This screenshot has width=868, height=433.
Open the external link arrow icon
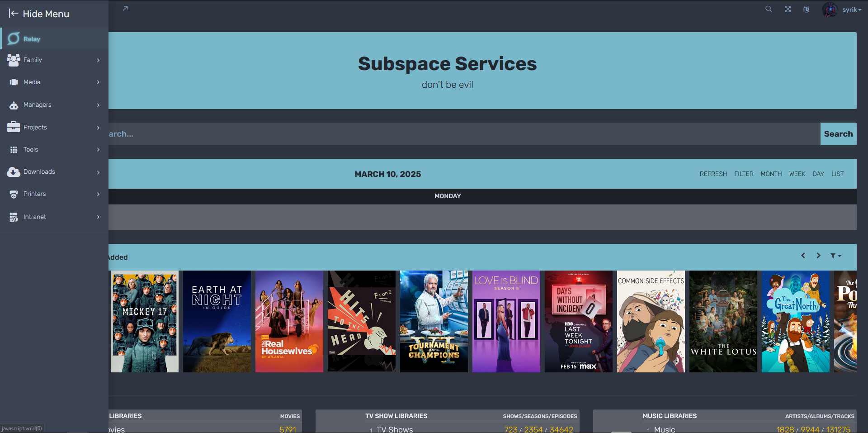[125, 9]
